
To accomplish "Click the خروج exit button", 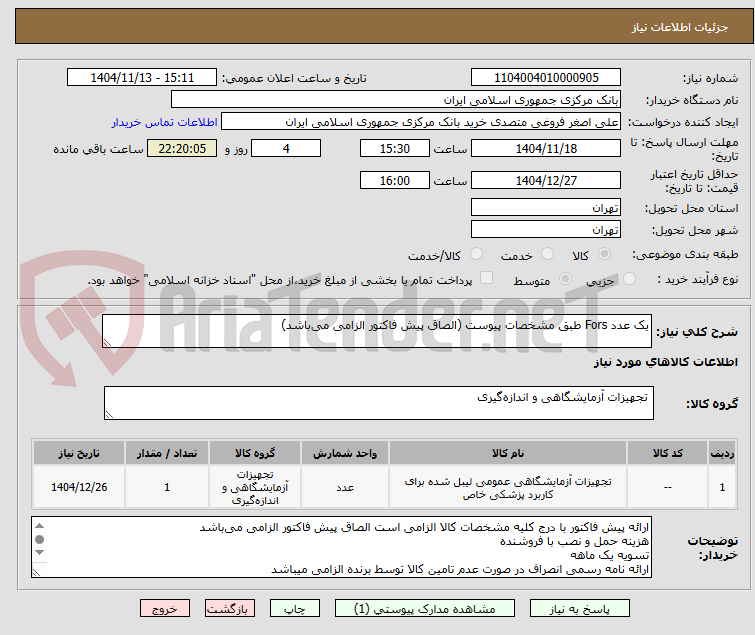I will (165, 609).
